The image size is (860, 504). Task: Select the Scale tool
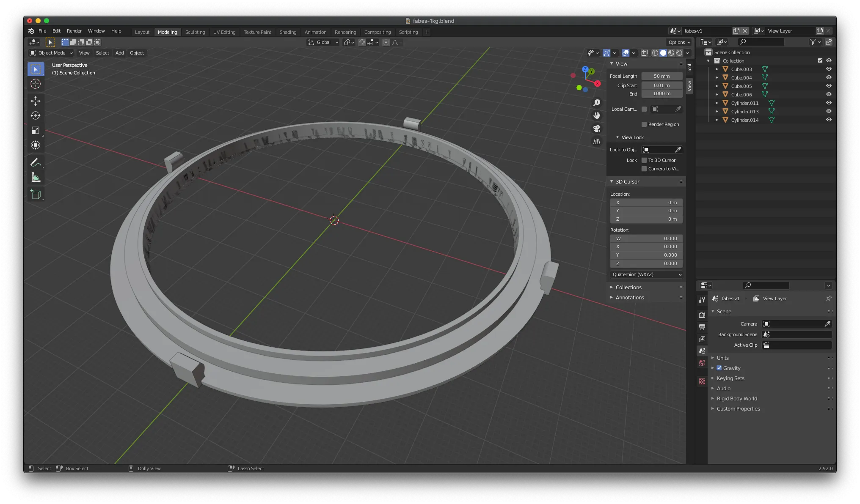[36, 131]
